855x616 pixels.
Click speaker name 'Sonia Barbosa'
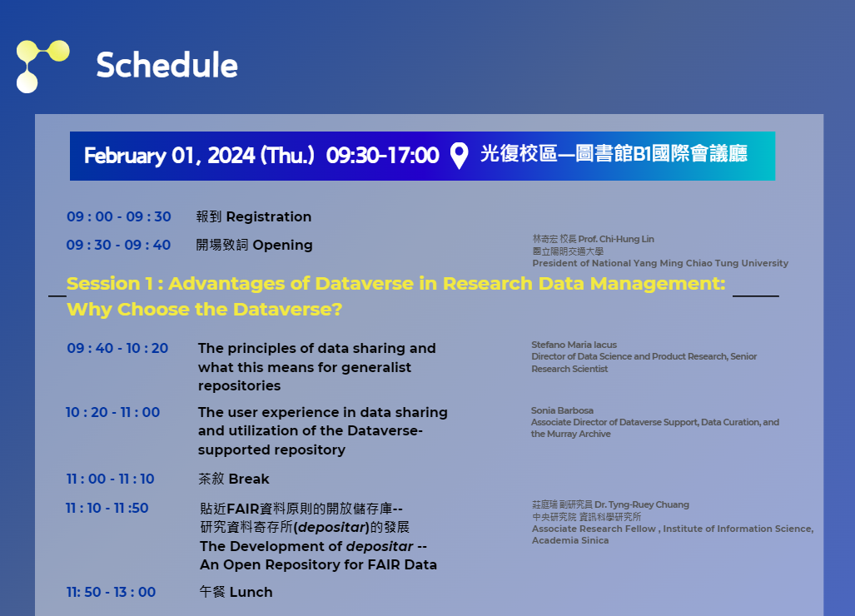pyautogui.click(x=562, y=410)
